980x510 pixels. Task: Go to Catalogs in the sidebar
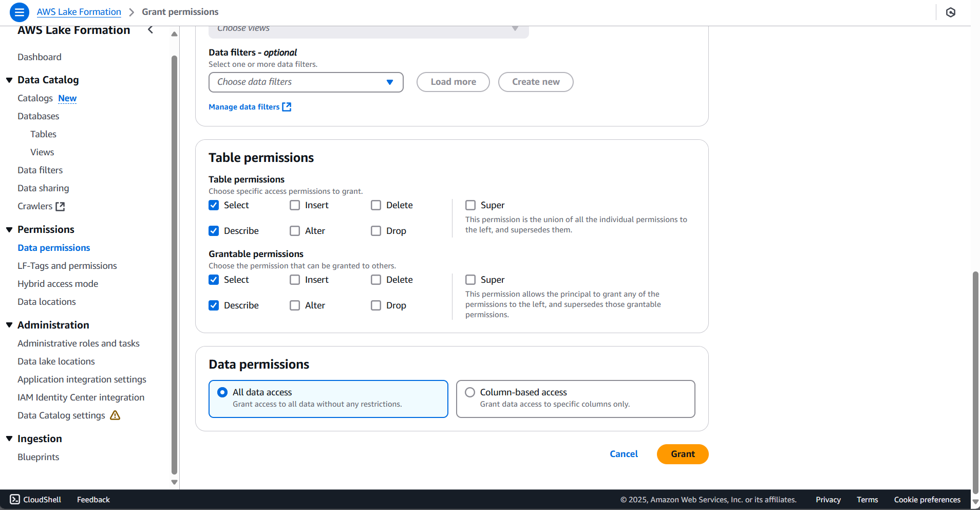pos(35,98)
